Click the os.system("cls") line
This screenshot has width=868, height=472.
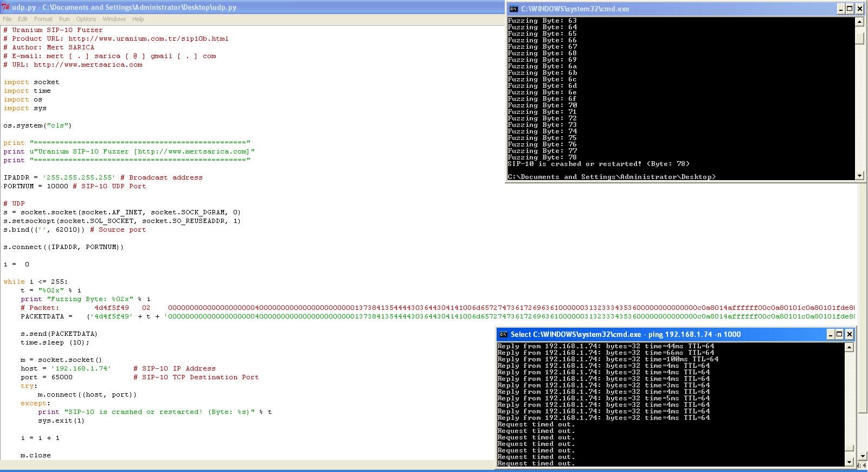point(37,125)
